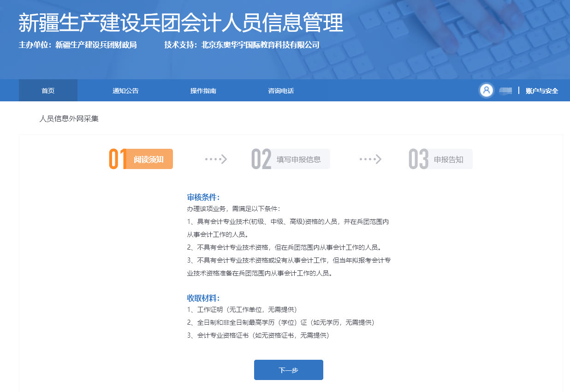This screenshot has height=392, width=570.
Task: Open the 人员信息外网采集 breadcrumb link
Action: 70,118
